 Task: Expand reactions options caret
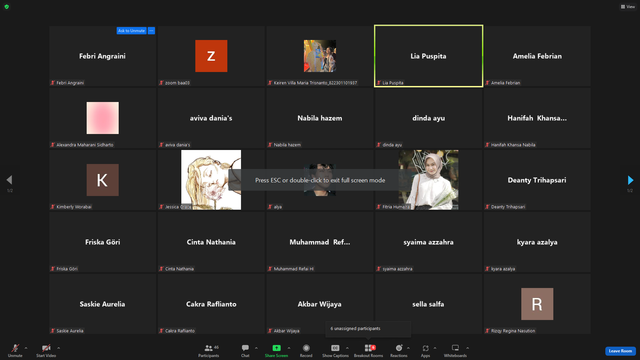click(408, 348)
